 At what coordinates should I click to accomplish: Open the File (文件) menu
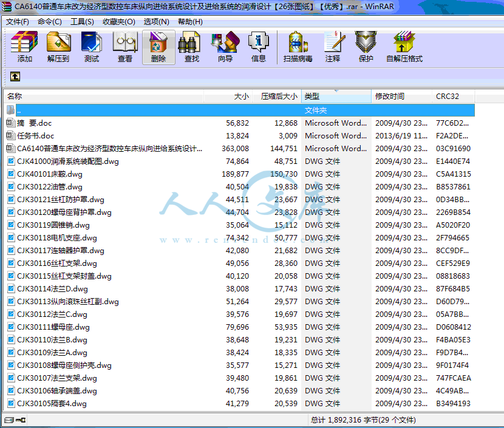click(18, 21)
